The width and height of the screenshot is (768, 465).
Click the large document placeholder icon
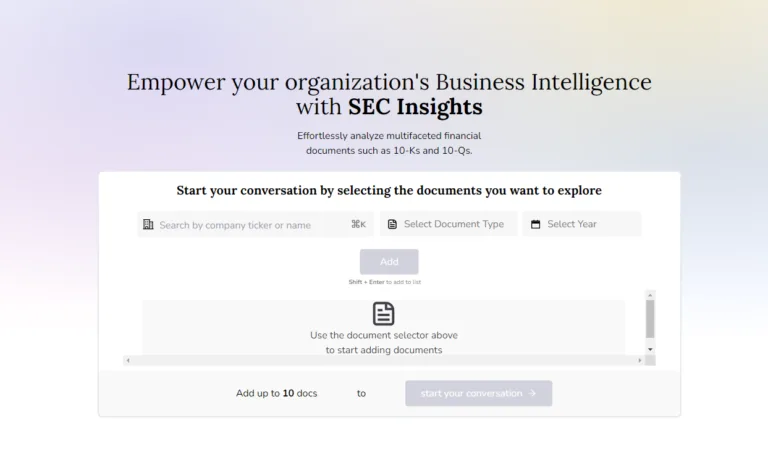[x=384, y=314]
